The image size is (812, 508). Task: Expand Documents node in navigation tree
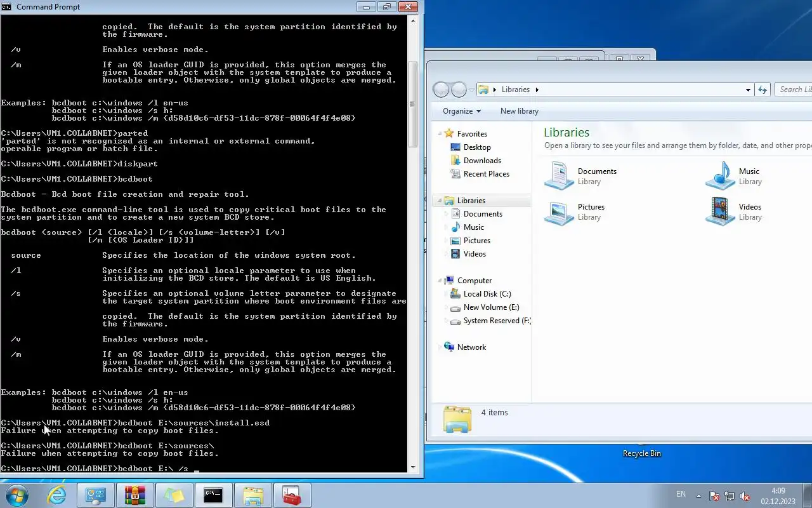[445, 214]
